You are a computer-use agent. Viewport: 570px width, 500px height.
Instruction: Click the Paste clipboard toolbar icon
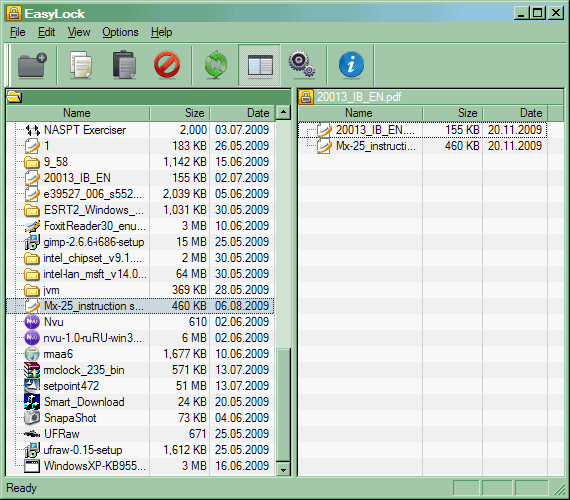124,65
